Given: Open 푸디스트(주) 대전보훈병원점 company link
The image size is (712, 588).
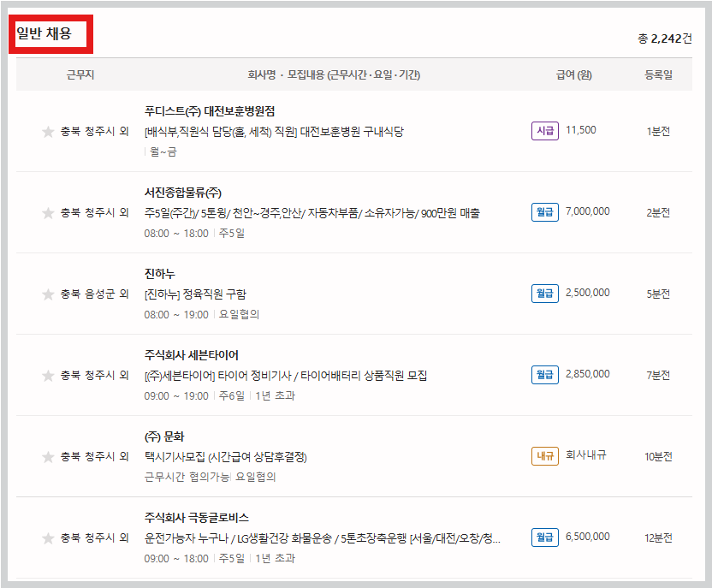Looking at the screenshot, I should pyautogui.click(x=210, y=111).
